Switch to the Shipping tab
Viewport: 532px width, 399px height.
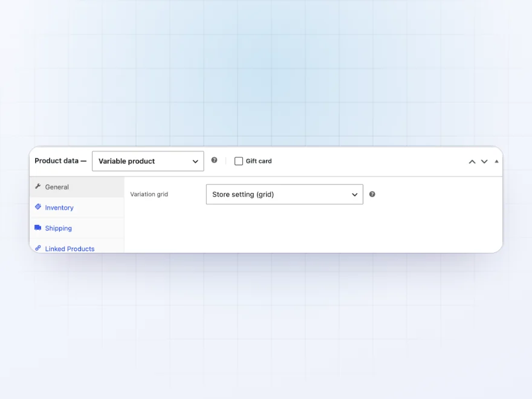(x=77, y=229)
